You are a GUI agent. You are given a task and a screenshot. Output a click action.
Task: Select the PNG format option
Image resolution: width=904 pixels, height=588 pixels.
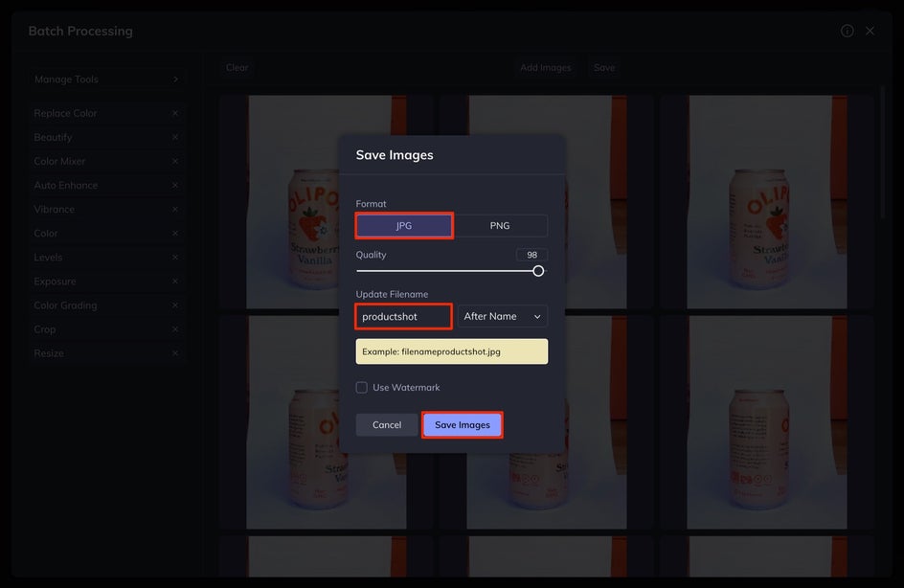tap(500, 225)
